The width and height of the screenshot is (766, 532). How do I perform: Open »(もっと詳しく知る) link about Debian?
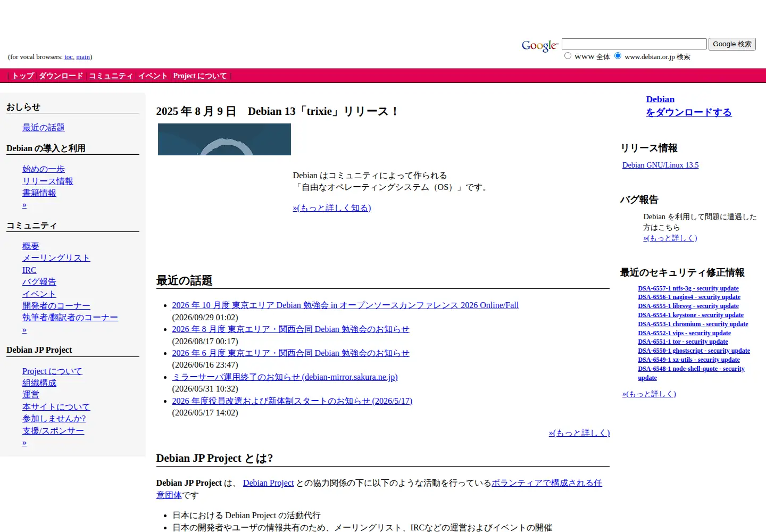pyautogui.click(x=332, y=208)
